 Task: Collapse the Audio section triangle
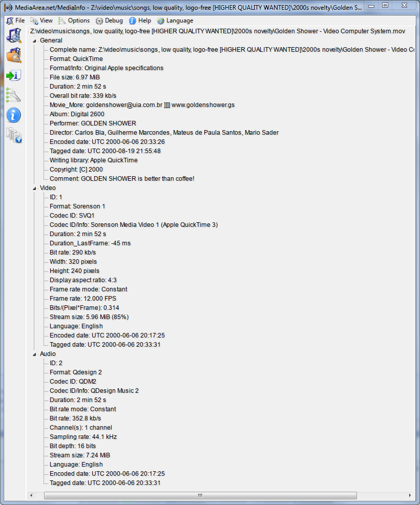click(35, 354)
